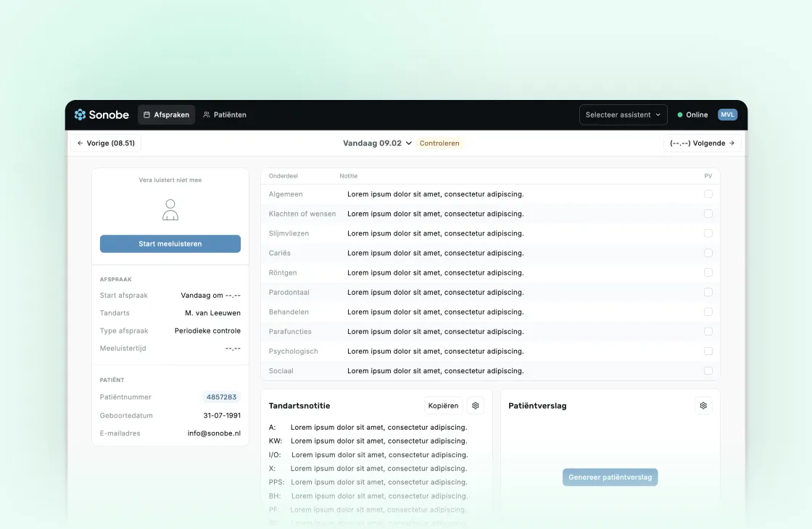Click Kopiëren to copy the Tandartsnotitie
Viewport: 812px width, 529px height.
pos(442,405)
